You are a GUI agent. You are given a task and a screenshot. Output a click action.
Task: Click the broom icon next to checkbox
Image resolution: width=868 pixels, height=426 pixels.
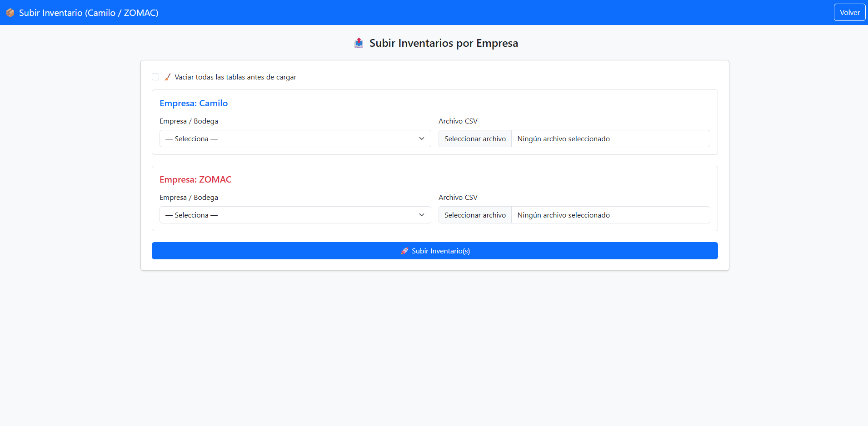click(168, 77)
